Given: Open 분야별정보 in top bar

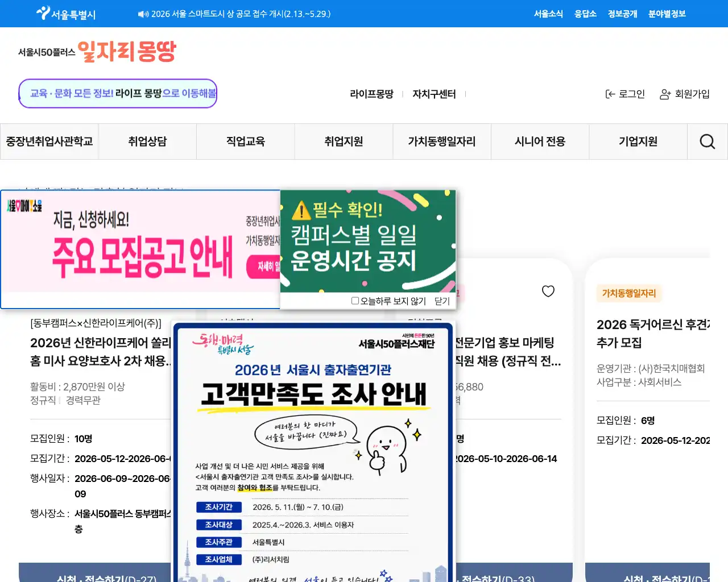Looking at the screenshot, I should 667,14.
